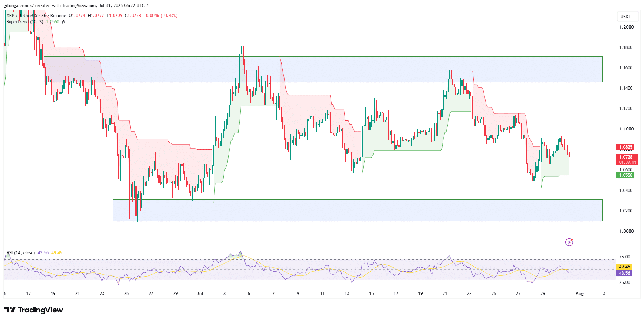This screenshot has height=321, width=644.
Task: Click the purple lightning bolt icon
Action: point(569,242)
